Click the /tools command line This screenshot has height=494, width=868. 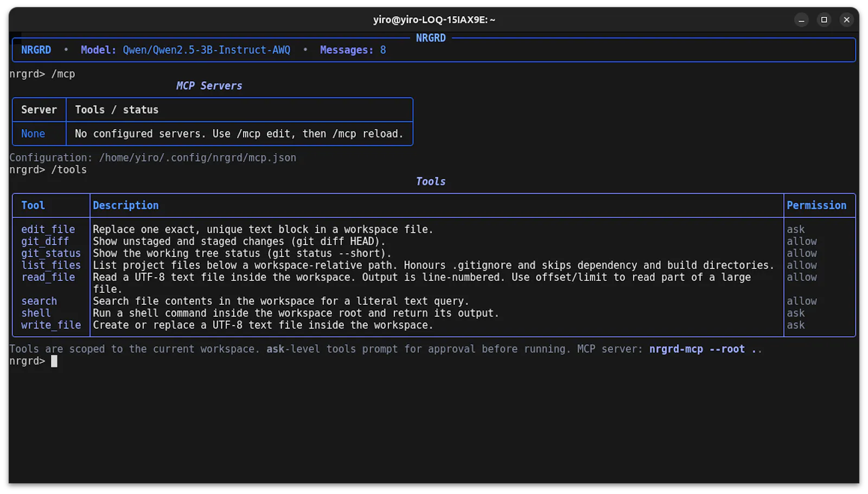pos(48,170)
